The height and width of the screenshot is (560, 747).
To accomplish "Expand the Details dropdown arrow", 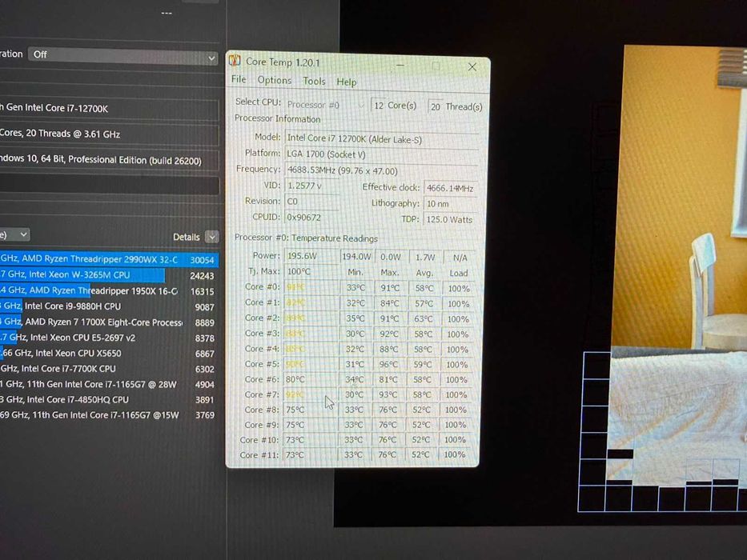I will [212, 236].
